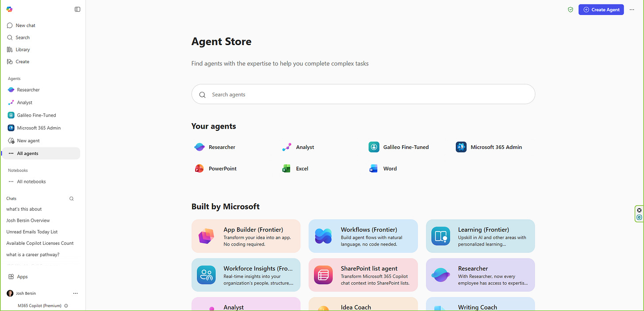Viewport: 644px width, 311px height.
Task: Open Search in the sidebar
Action: 19,38
